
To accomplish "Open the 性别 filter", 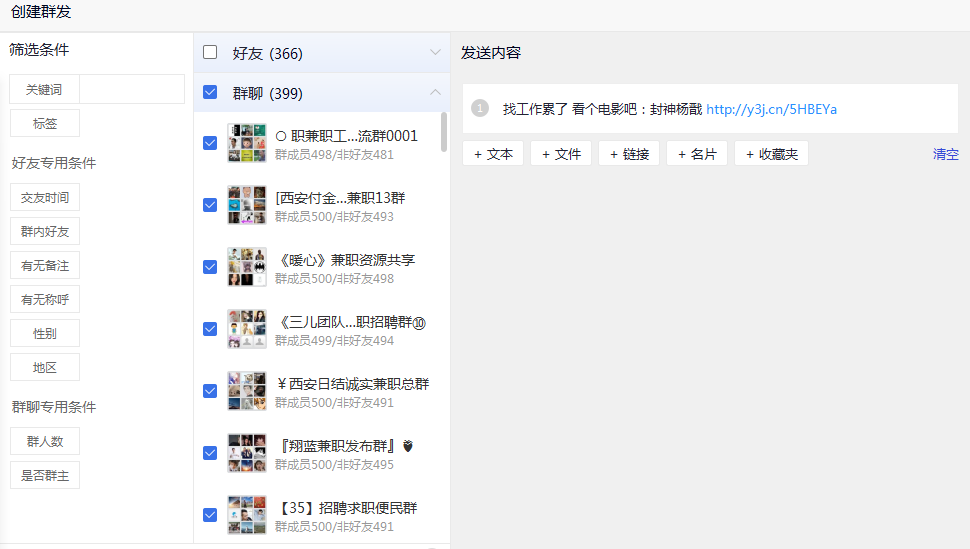I will (45, 334).
